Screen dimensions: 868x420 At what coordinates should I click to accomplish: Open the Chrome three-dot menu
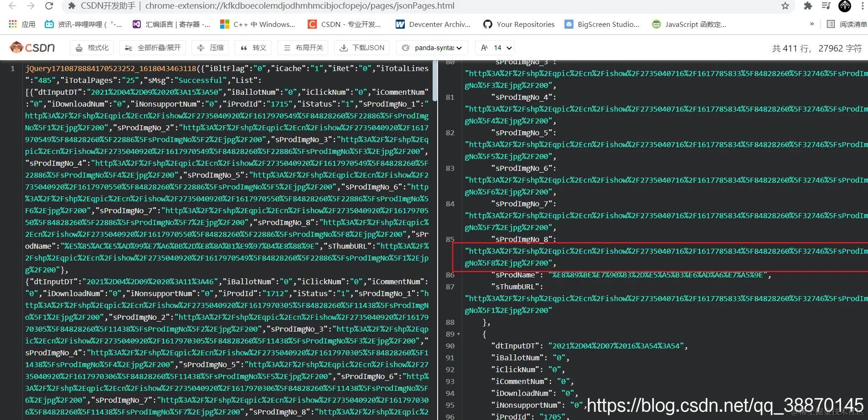863,6
